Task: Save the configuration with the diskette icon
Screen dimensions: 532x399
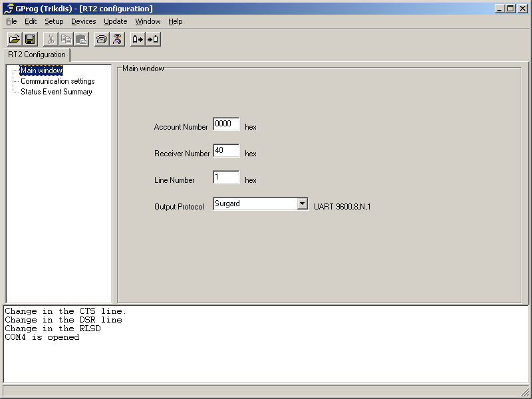Action: coord(30,39)
